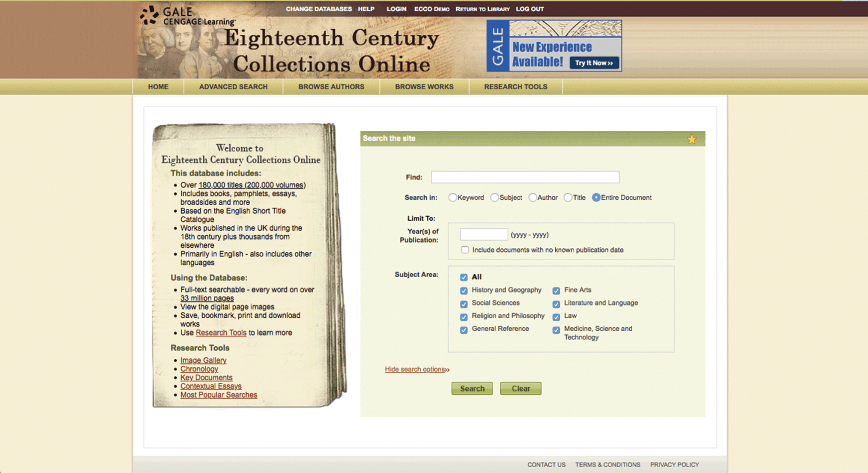Click into the Find text field
868x473 pixels.
pyautogui.click(x=525, y=177)
